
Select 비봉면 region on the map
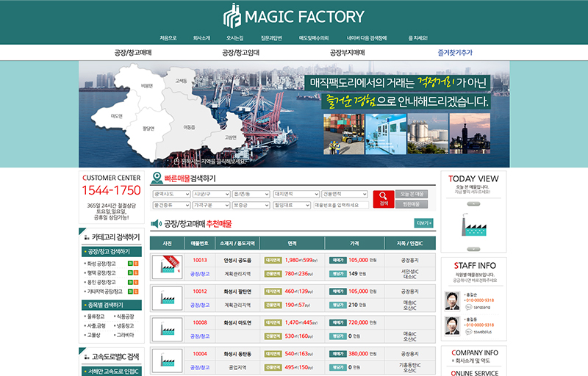pos(146,86)
